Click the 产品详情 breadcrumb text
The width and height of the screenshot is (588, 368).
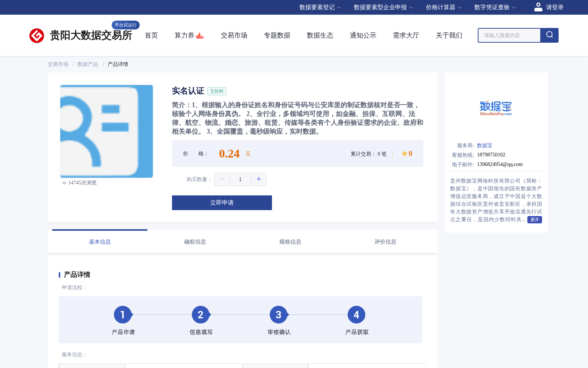118,64
